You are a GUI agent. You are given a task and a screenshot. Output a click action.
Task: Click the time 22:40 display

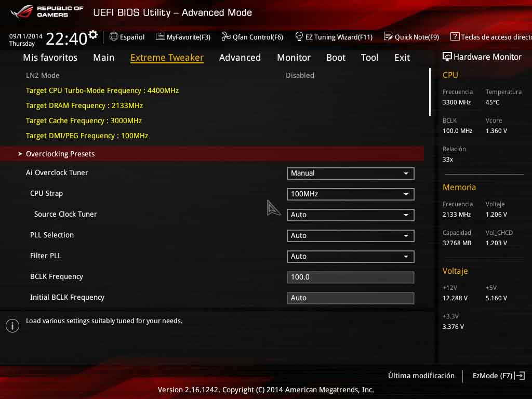[66, 38]
